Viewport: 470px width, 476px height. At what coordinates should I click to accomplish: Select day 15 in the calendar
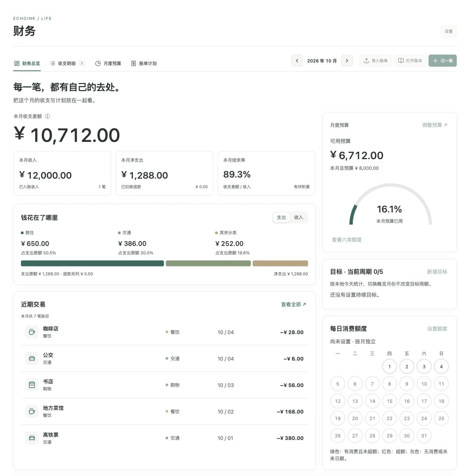pos(390,401)
